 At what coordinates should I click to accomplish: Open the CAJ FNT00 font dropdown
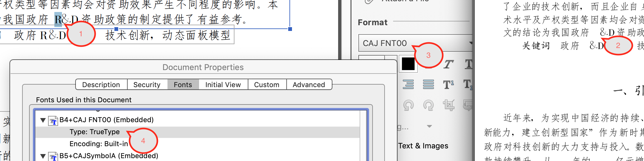(415, 43)
